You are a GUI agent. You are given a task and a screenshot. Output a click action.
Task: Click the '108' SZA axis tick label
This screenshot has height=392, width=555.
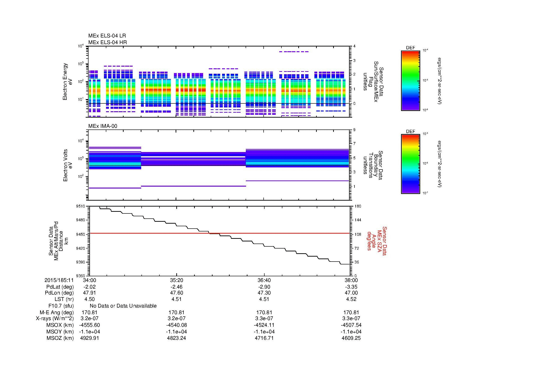[358, 234]
